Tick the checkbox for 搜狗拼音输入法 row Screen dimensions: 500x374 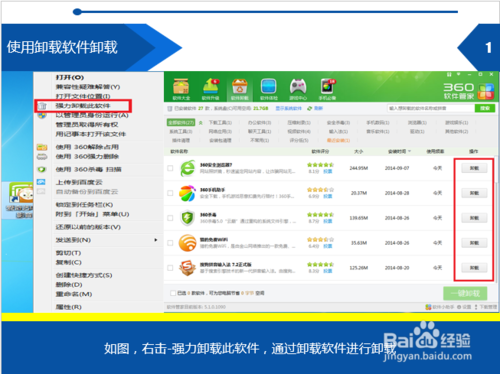click(x=170, y=268)
